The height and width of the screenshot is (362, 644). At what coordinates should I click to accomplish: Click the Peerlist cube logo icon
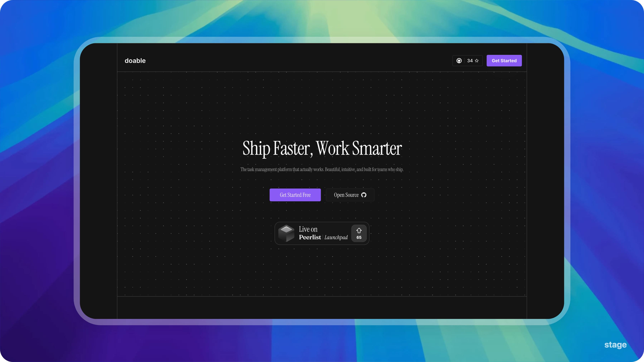click(286, 233)
